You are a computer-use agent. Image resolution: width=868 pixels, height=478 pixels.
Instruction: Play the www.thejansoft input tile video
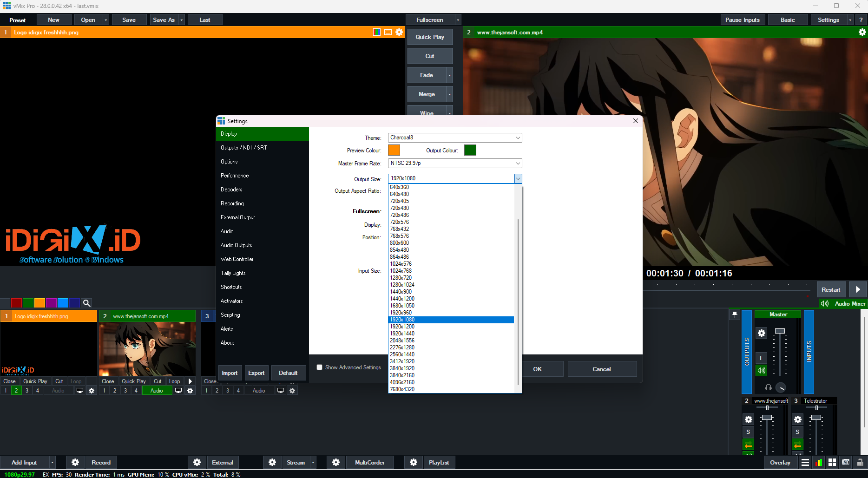[190, 381]
